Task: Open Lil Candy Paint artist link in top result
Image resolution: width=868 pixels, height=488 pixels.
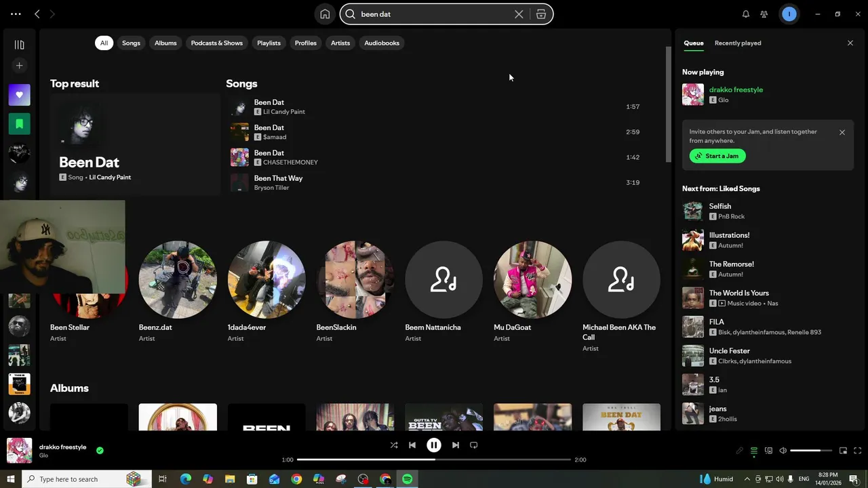Action: (110, 178)
